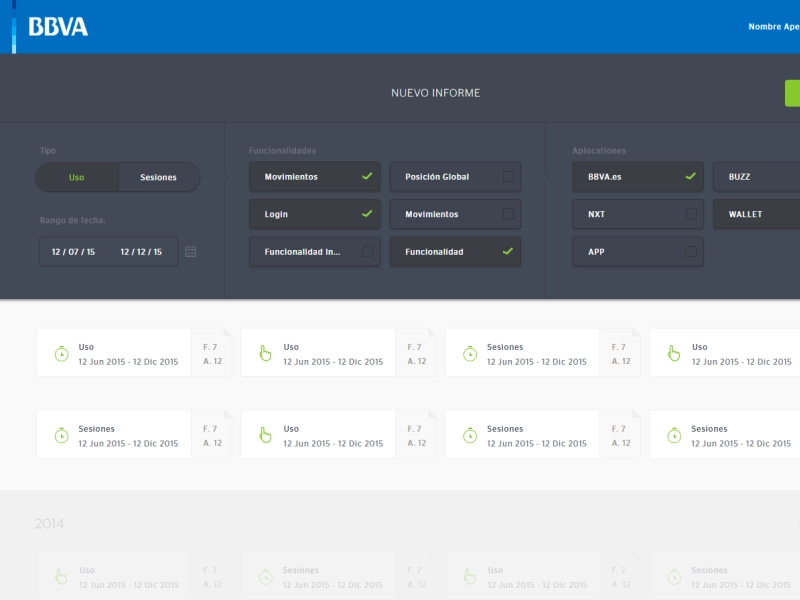
Task: Uncheck the Login functionality checkbox
Action: tap(367, 214)
